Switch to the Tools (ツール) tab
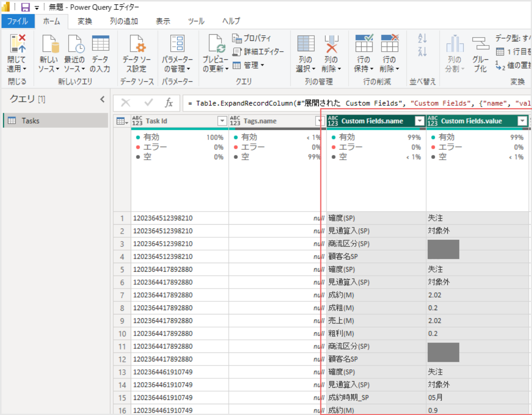This screenshot has height=415, width=532. click(x=196, y=21)
